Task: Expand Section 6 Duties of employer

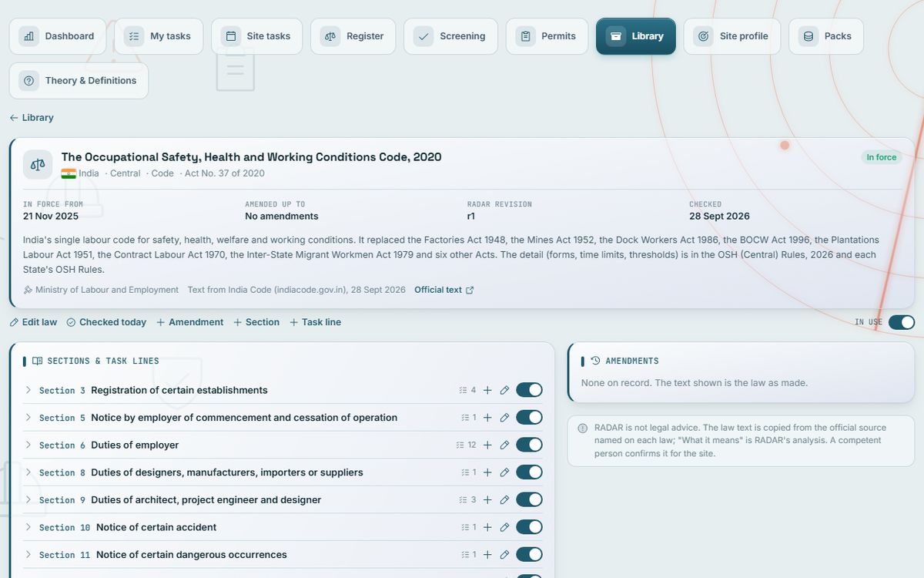Action: pyautogui.click(x=28, y=445)
